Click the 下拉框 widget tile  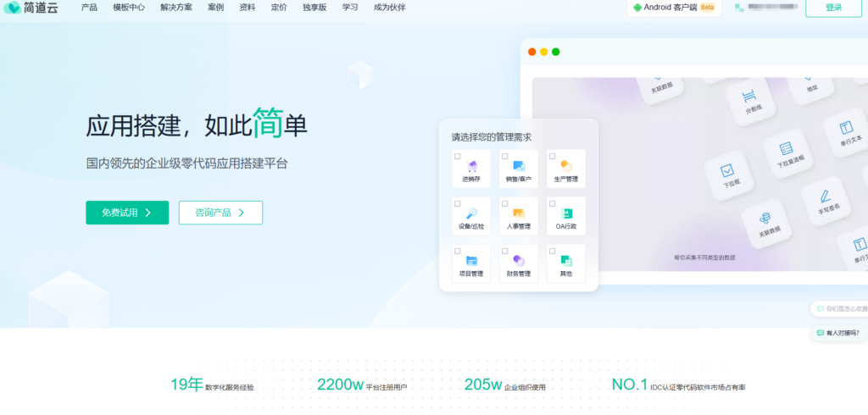pos(730,175)
